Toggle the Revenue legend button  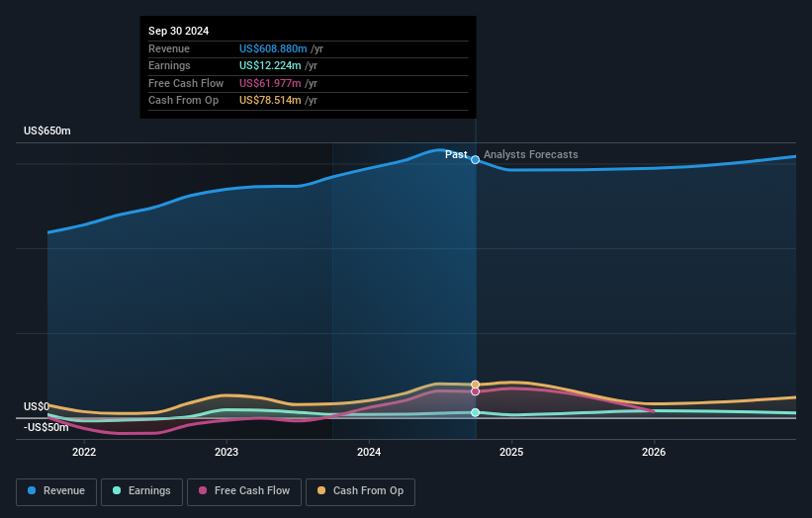point(56,491)
